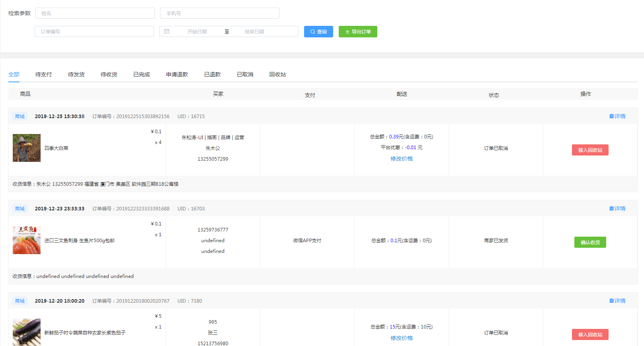Click the 商城 tag on the 2019-12-23 order
This screenshot has width=644, height=346.
[x=20, y=208]
